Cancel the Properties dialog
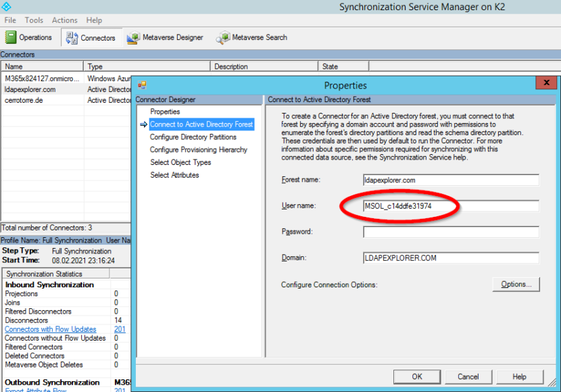This screenshot has height=392, width=561. pyautogui.click(x=468, y=376)
